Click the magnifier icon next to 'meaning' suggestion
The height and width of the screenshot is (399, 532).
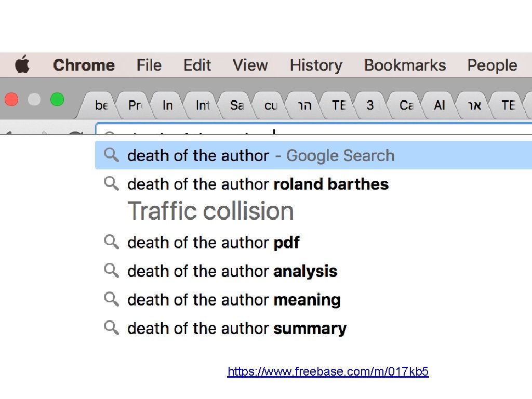click(111, 299)
